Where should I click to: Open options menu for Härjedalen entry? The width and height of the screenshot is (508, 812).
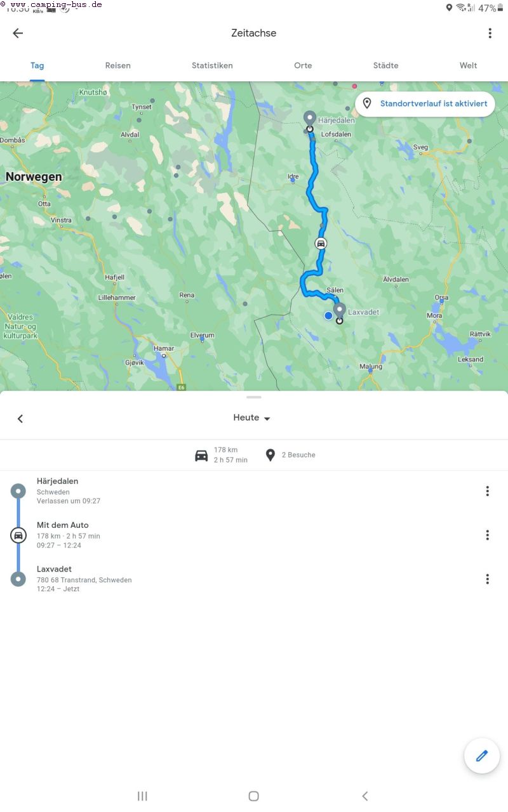pos(487,491)
